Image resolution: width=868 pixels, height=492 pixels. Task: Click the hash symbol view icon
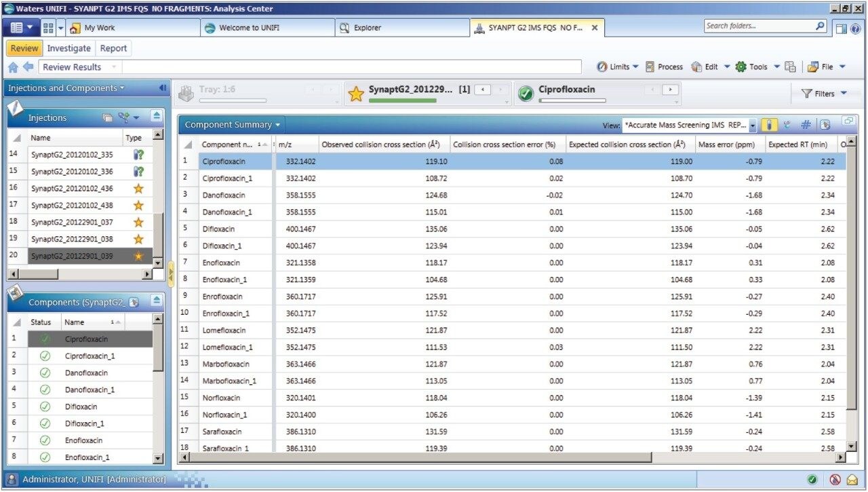pos(806,125)
